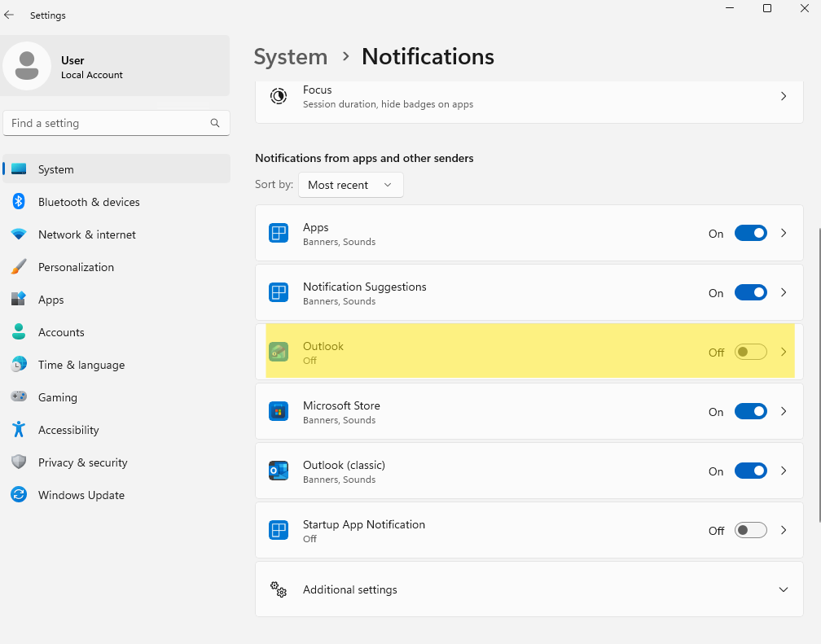Click the user profile avatar

coord(27,66)
